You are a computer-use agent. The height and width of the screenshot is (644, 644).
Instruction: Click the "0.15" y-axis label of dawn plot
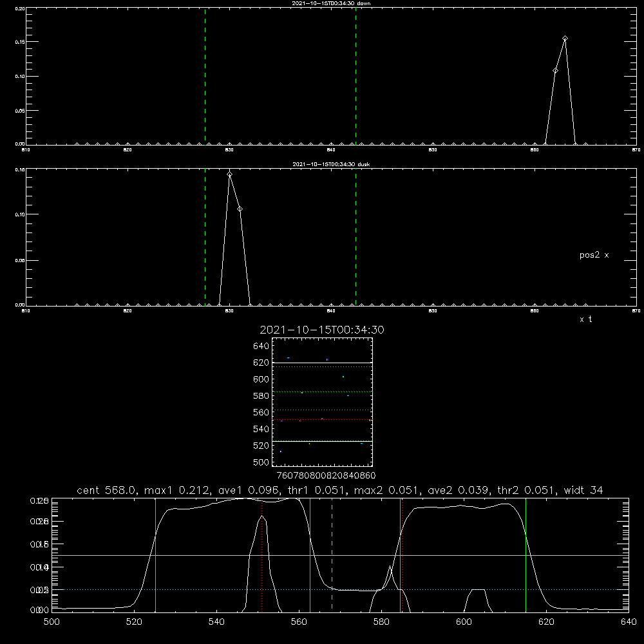pos(19,42)
